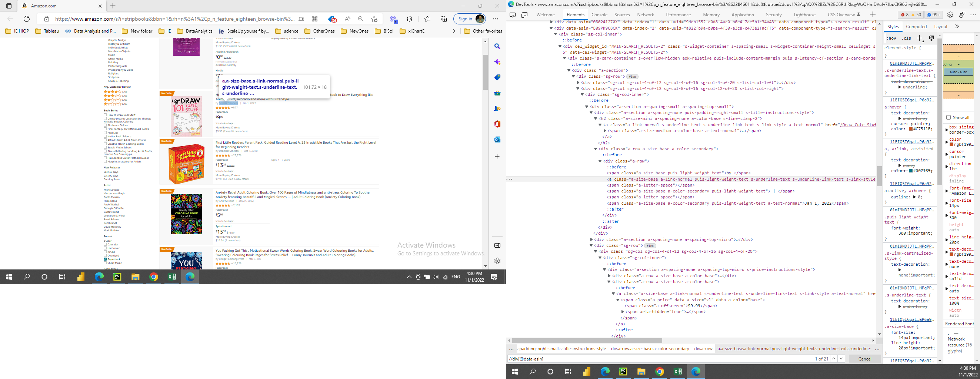Image resolution: width=980 pixels, height=379 pixels.
Task: Open Edge Settings and more ellipsis
Action: pyautogui.click(x=495, y=19)
